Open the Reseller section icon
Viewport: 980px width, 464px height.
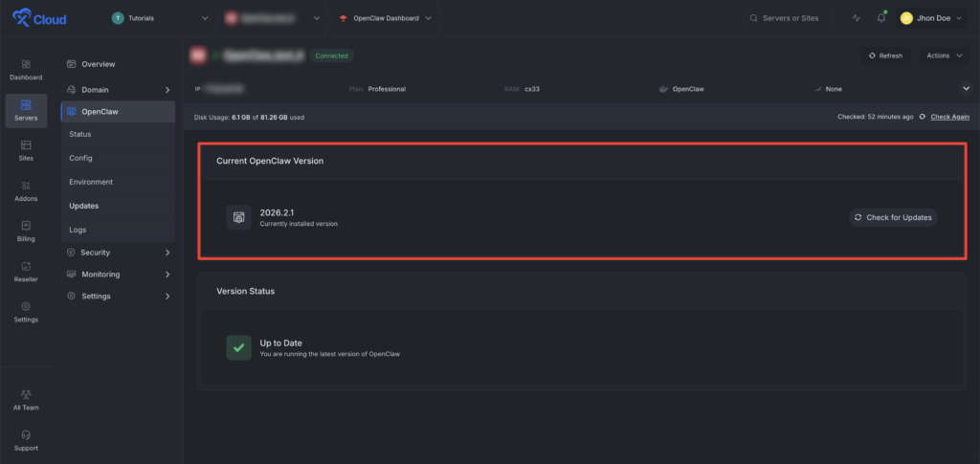(x=26, y=271)
